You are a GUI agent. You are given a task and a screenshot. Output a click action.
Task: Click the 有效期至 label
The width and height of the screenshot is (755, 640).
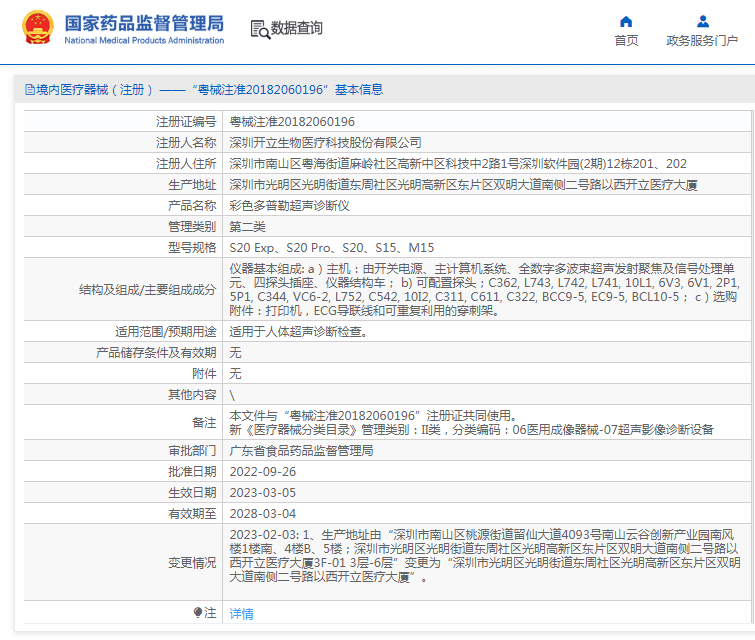pyautogui.click(x=192, y=514)
